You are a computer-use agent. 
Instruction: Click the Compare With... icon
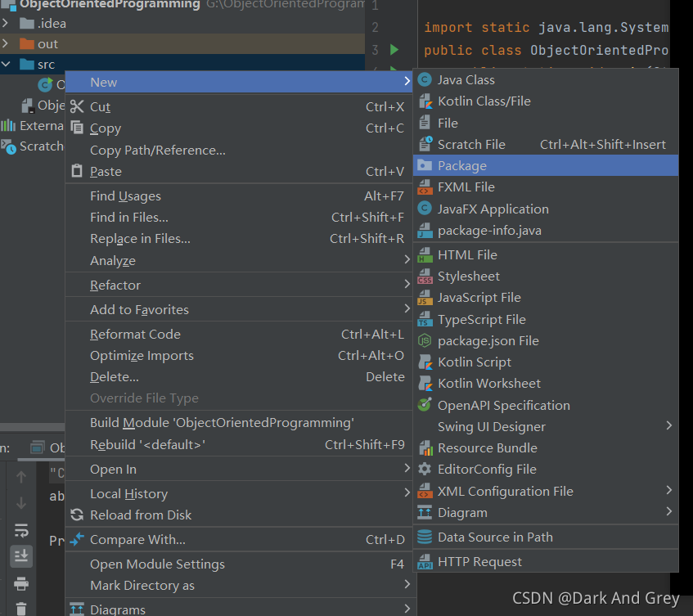tap(77, 539)
